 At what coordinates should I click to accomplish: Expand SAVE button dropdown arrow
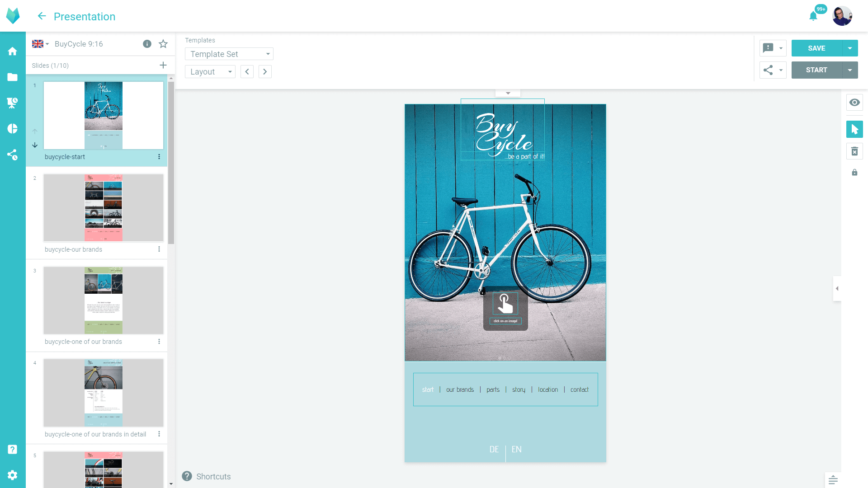click(850, 48)
